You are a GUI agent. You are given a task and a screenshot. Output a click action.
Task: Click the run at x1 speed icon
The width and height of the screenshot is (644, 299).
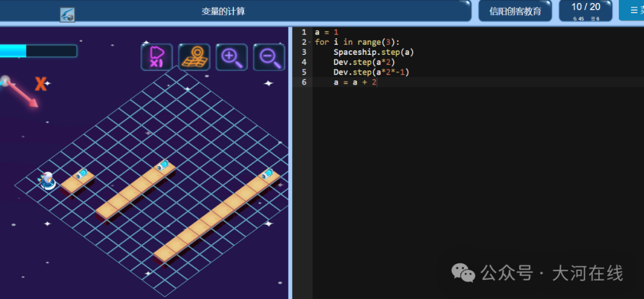(157, 57)
